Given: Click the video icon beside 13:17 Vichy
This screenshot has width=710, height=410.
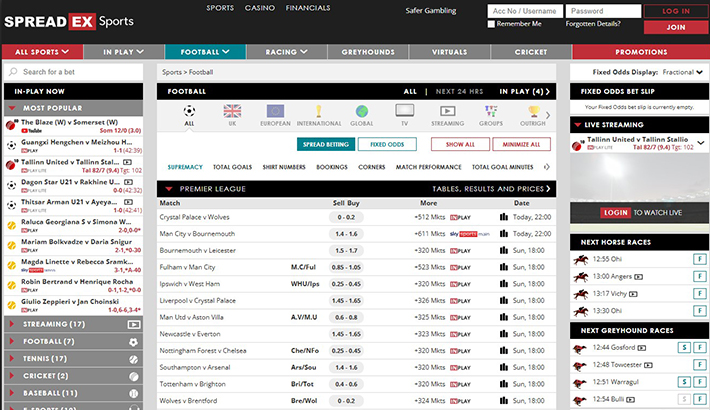Looking at the screenshot, I should [633, 294].
